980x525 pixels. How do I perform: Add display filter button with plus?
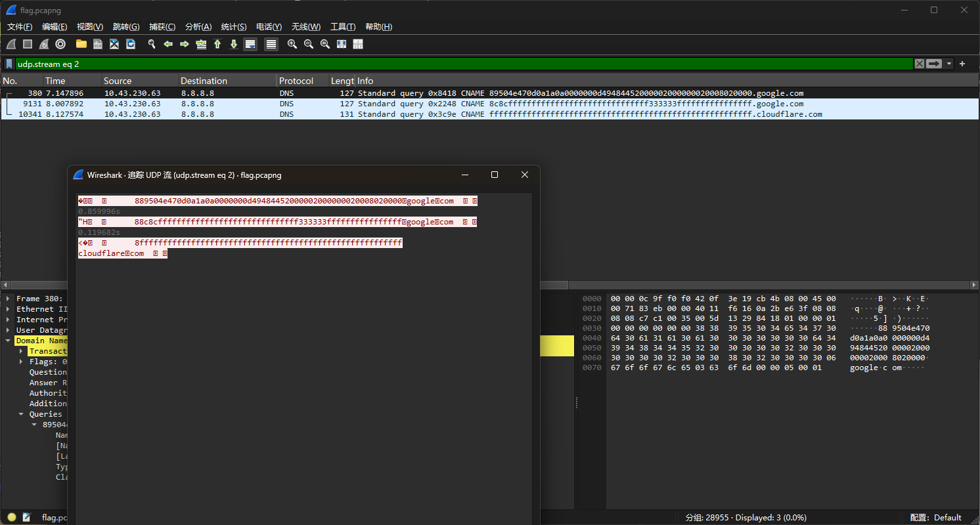click(x=962, y=64)
